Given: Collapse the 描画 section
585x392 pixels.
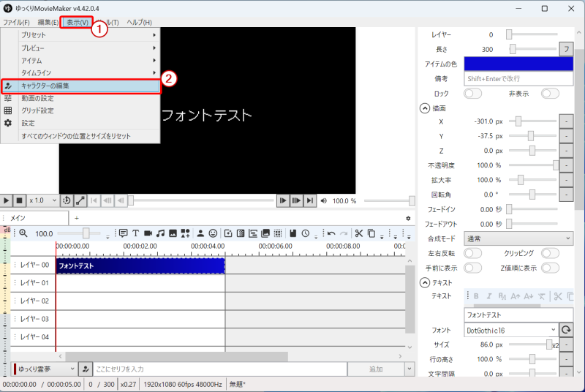Looking at the screenshot, I should 424,108.
